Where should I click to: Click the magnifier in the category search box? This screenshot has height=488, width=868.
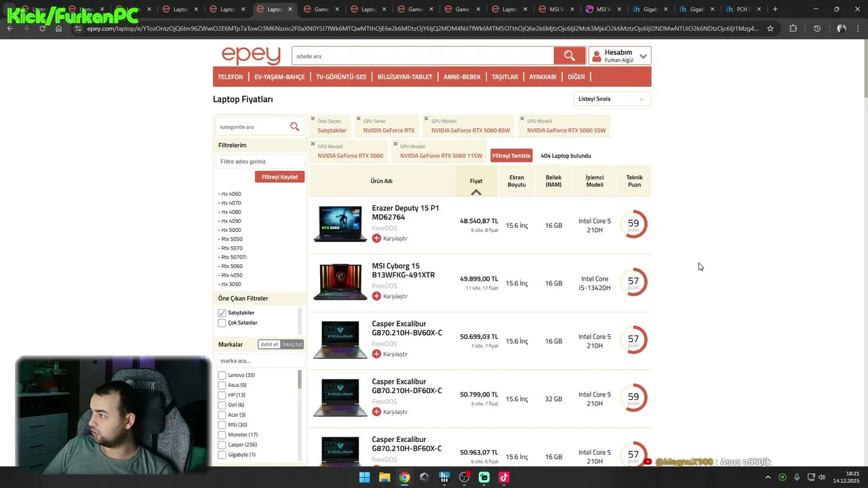294,127
